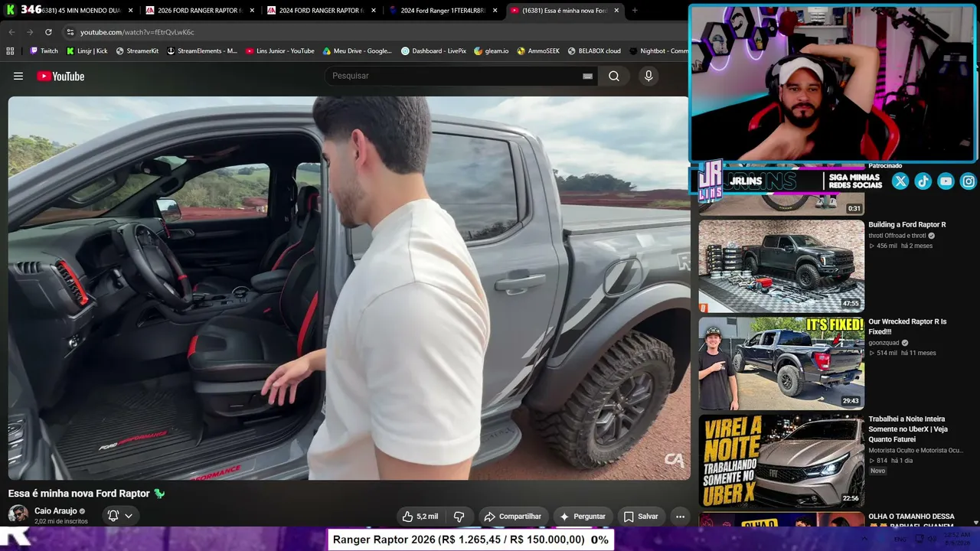Open 'Our Wrecked Raptor R Is Fixed!!!' thumbnail
This screenshot has width=980, height=551.
click(x=781, y=364)
